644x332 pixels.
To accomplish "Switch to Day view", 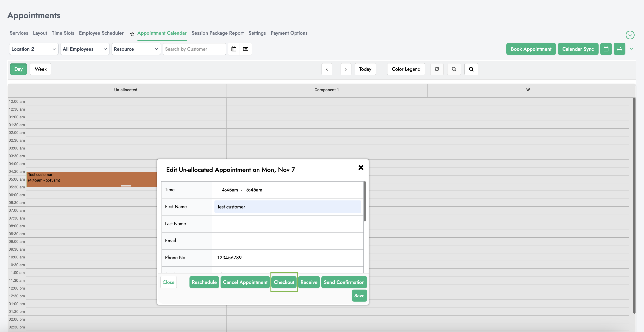I will coord(18,69).
